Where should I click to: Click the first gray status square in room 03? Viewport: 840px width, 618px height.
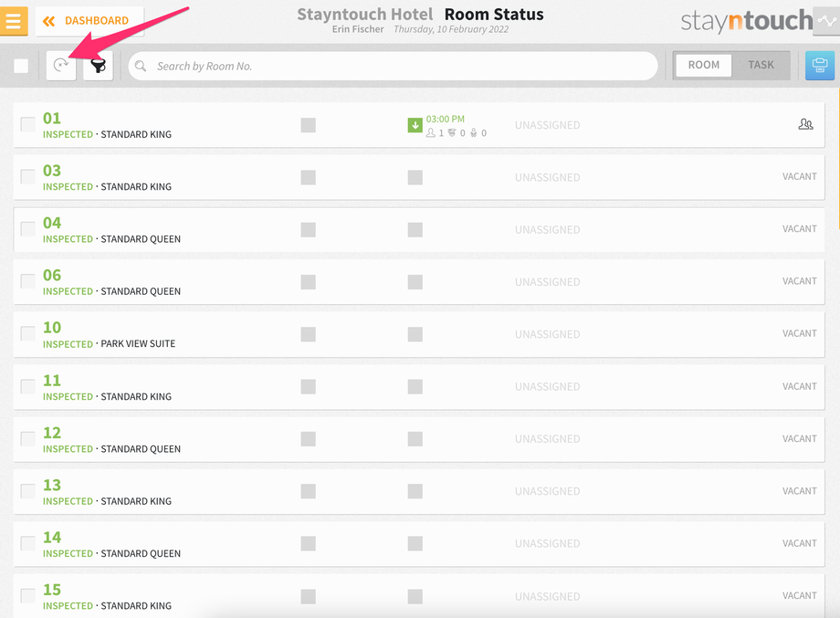tap(308, 177)
